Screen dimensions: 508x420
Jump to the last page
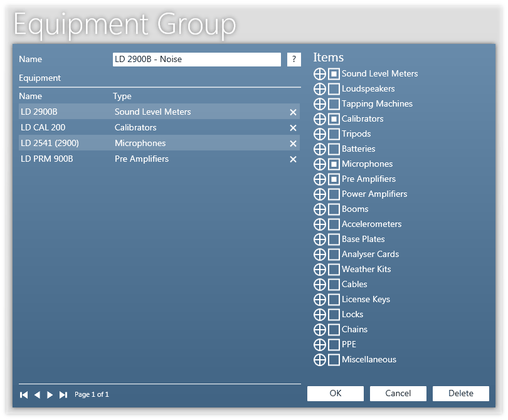63,395
